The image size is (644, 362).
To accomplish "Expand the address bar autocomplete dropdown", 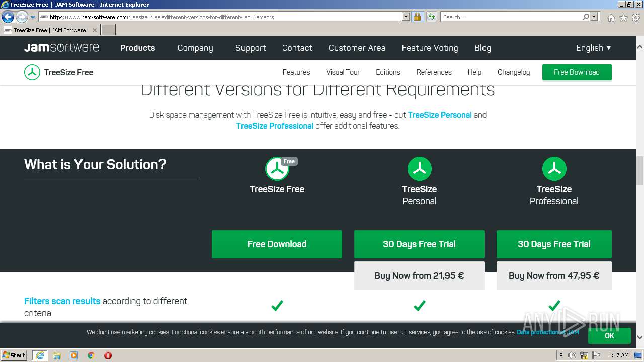I will pyautogui.click(x=406, y=17).
